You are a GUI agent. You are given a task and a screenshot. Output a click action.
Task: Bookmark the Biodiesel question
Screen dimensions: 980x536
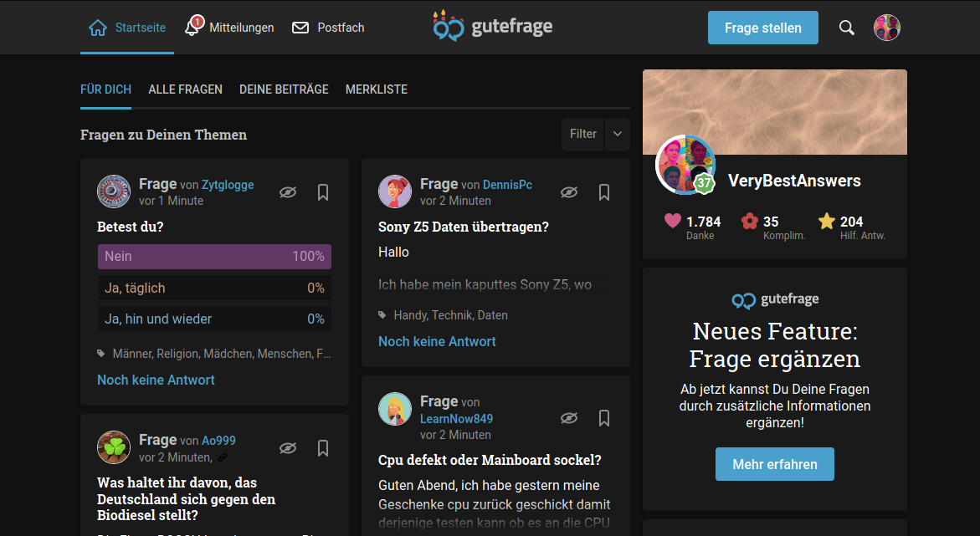pos(322,448)
